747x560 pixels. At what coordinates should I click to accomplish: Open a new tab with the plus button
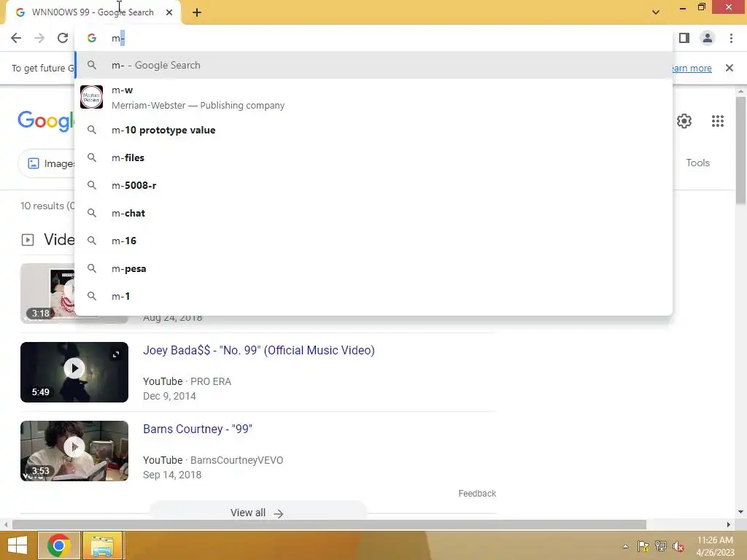[x=197, y=12]
